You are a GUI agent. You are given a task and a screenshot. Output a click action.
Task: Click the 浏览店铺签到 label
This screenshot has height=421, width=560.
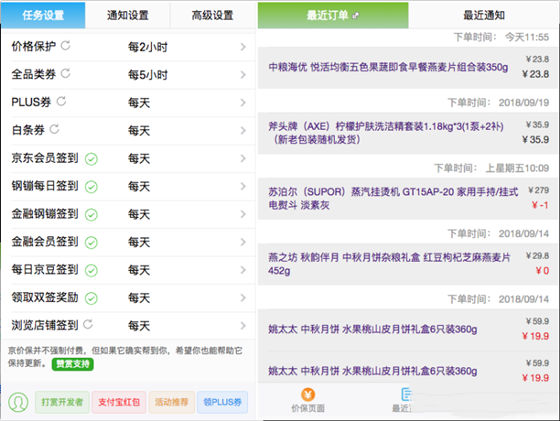coord(45,325)
